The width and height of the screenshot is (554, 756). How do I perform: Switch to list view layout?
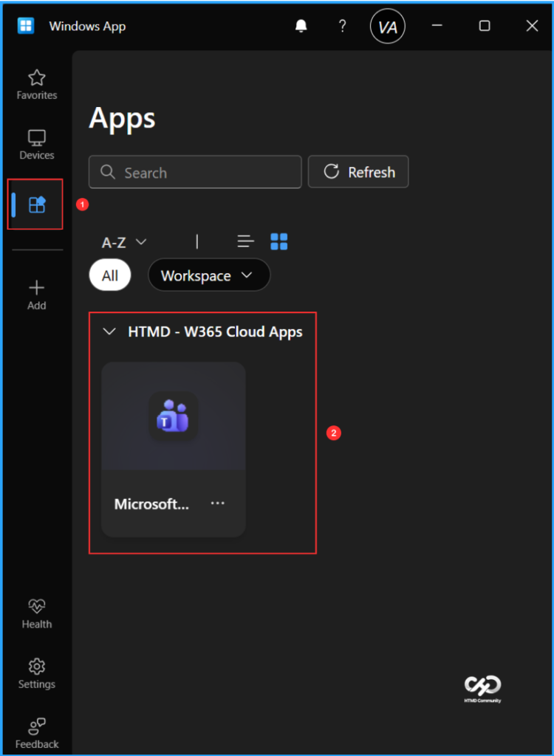[246, 241]
